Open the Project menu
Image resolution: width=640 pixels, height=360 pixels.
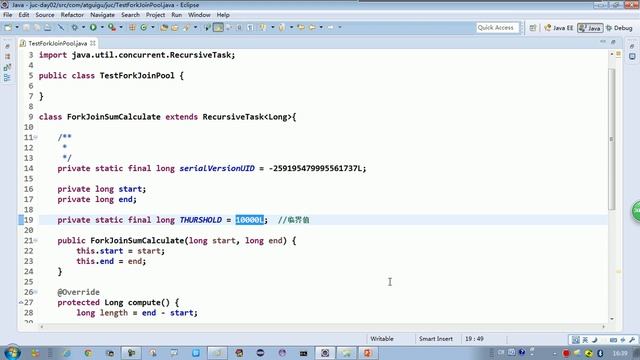(156, 15)
